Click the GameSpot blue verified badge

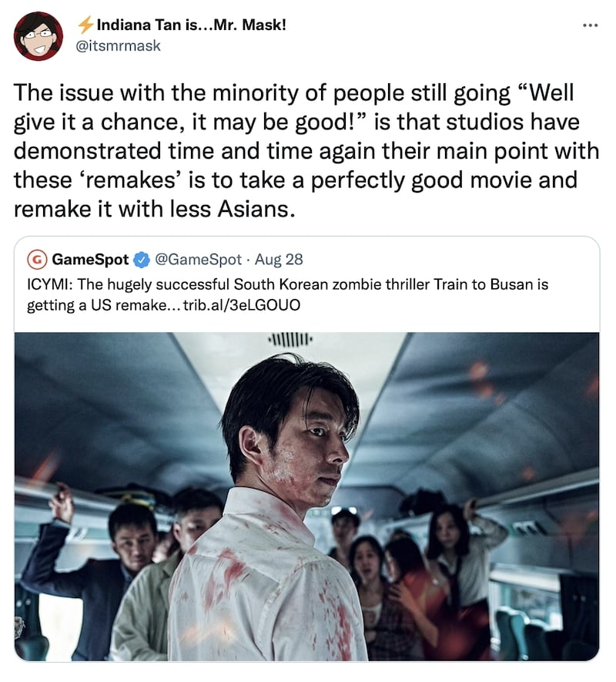click(x=141, y=260)
